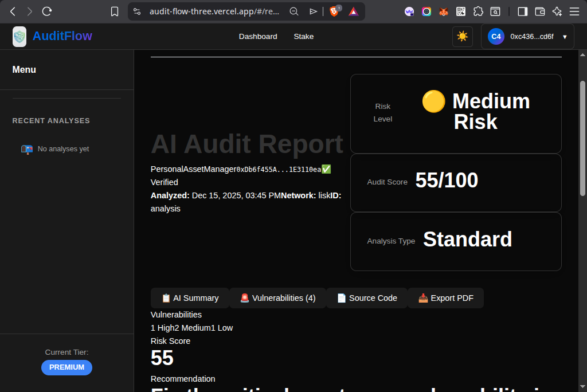Viewport: 587px width, 392px height.
Task: Click the address bar URL field
Action: pyautogui.click(x=214, y=11)
